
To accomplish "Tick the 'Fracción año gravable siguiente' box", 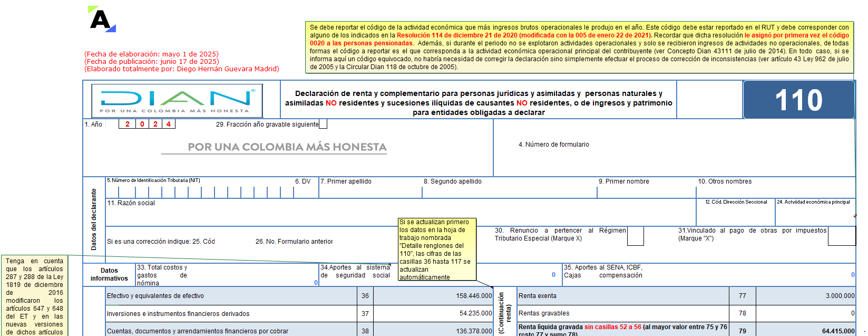I will point(323,124).
